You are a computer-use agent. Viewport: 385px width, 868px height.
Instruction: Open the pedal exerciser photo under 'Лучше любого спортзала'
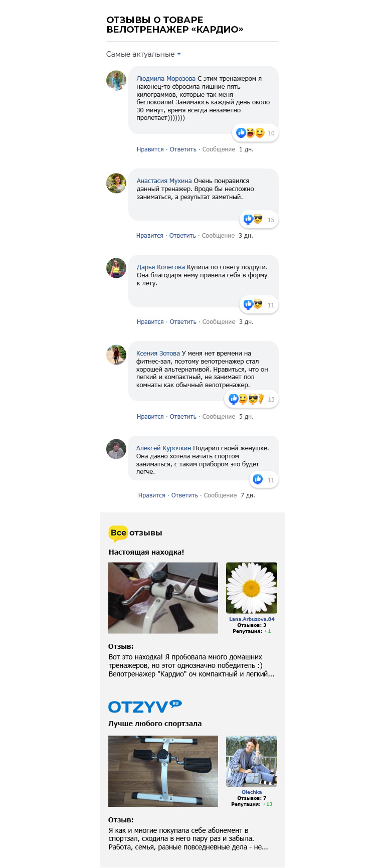pos(163,771)
